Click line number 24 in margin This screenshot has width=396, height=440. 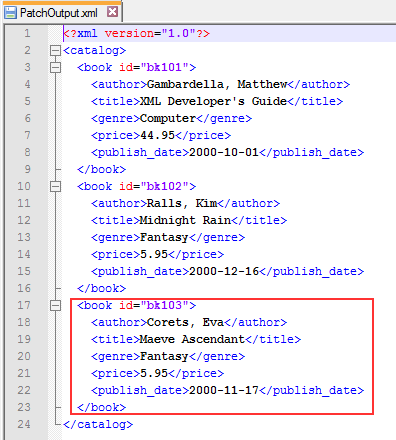[24, 424]
